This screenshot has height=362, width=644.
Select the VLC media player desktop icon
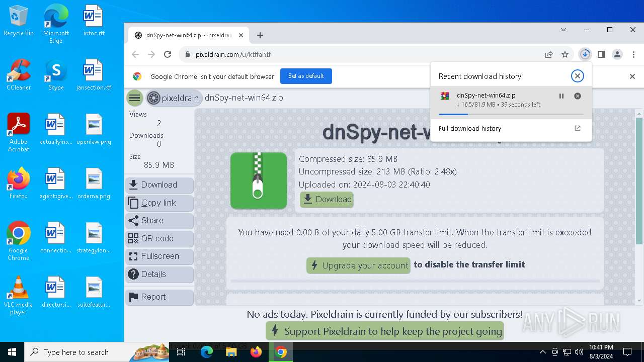coord(19,296)
